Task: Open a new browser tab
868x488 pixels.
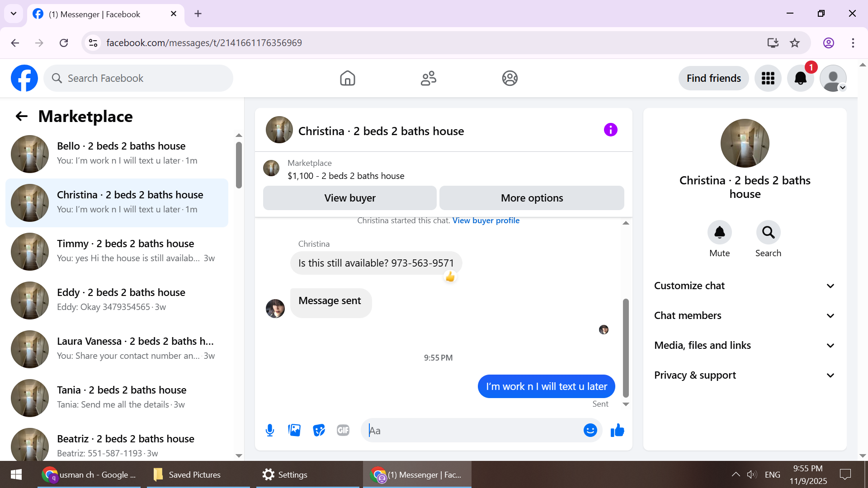Action: pyautogui.click(x=198, y=14)
